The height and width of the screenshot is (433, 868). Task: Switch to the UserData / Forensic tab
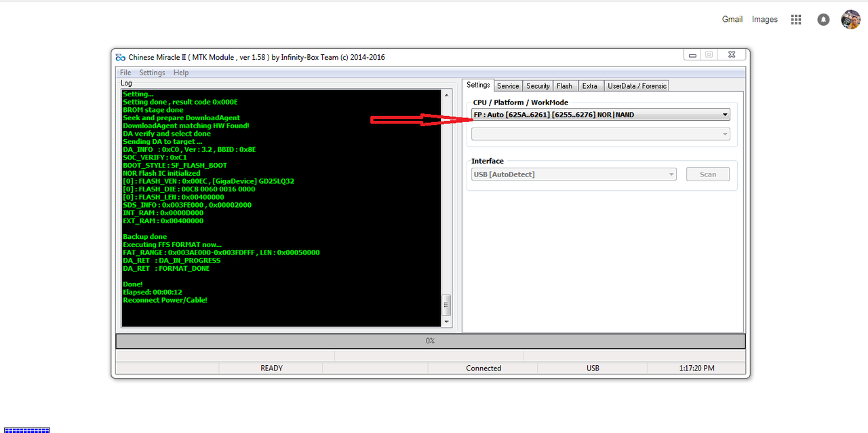pos(637,86)
